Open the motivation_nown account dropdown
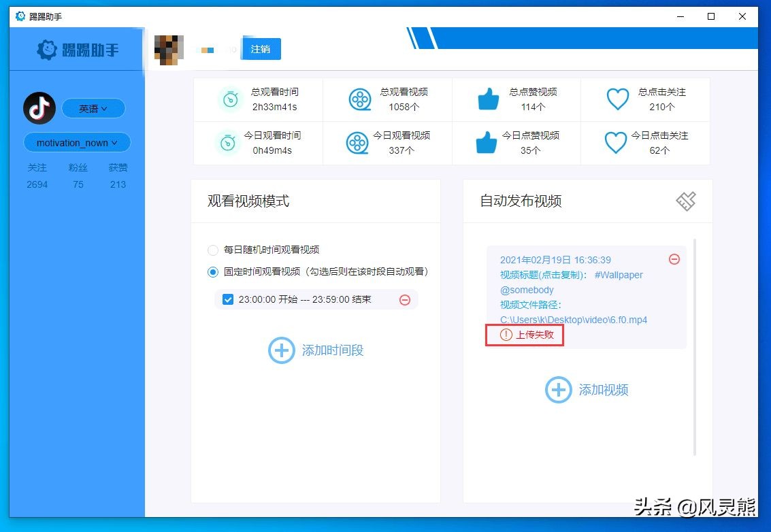This screenshot has height=532, width=771. coord(76,142)
